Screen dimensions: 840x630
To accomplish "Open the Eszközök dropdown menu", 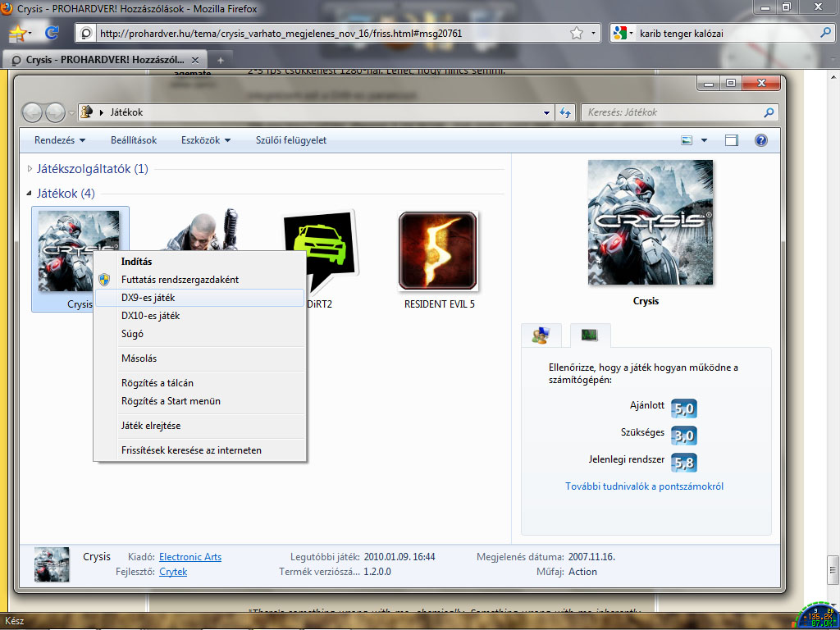I will pos(206,140).
